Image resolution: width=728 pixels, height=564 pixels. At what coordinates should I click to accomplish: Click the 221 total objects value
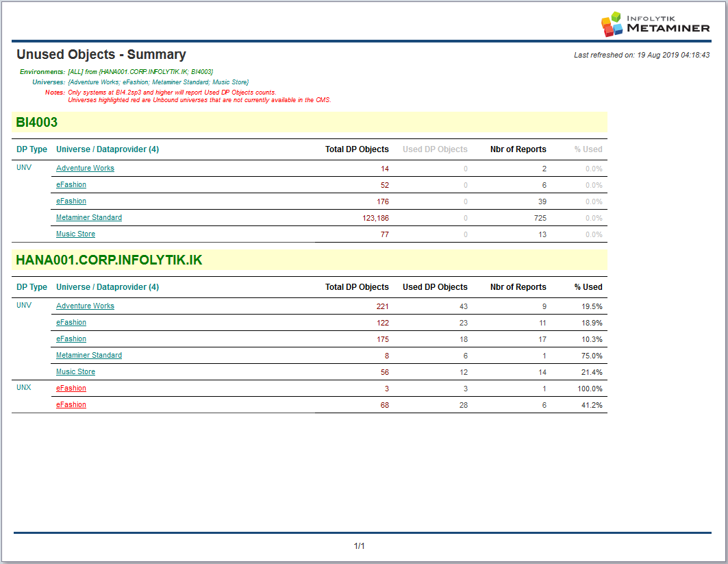[x=383, y=306]
